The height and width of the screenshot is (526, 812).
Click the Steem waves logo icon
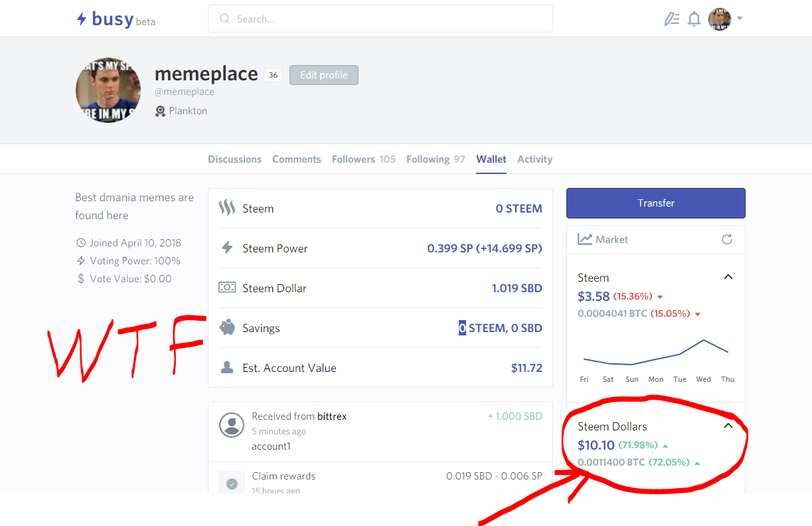tap(227, 208)
